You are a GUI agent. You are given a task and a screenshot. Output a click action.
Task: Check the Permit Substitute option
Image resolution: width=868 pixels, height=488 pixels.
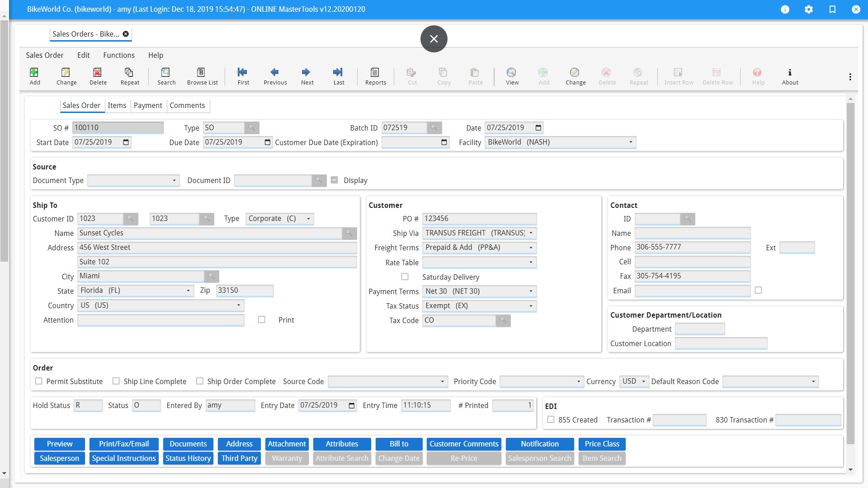point(39,381)
